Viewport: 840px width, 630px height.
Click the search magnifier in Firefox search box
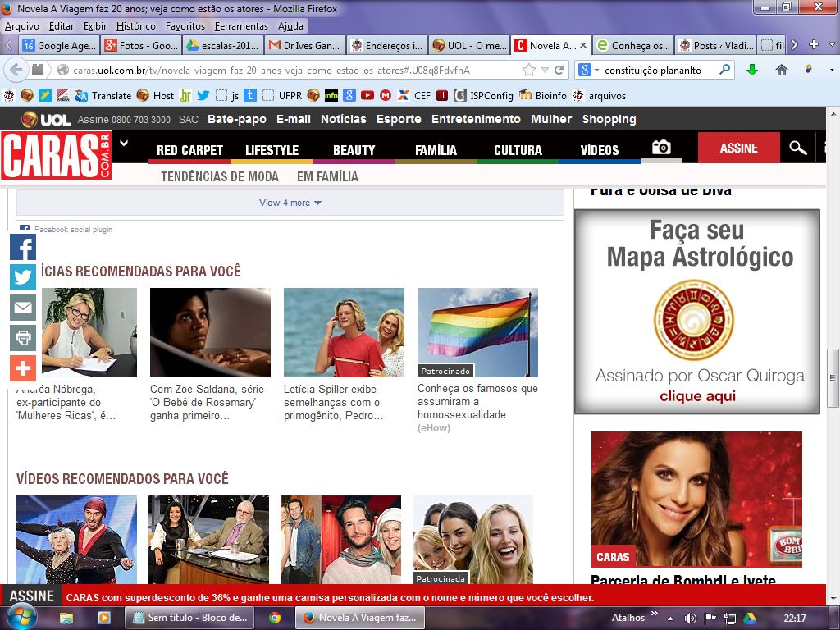pyautogui.click(x=724, y=70)
